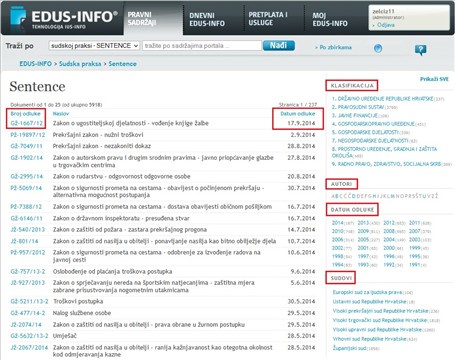Click the question mark help icon

420,50
